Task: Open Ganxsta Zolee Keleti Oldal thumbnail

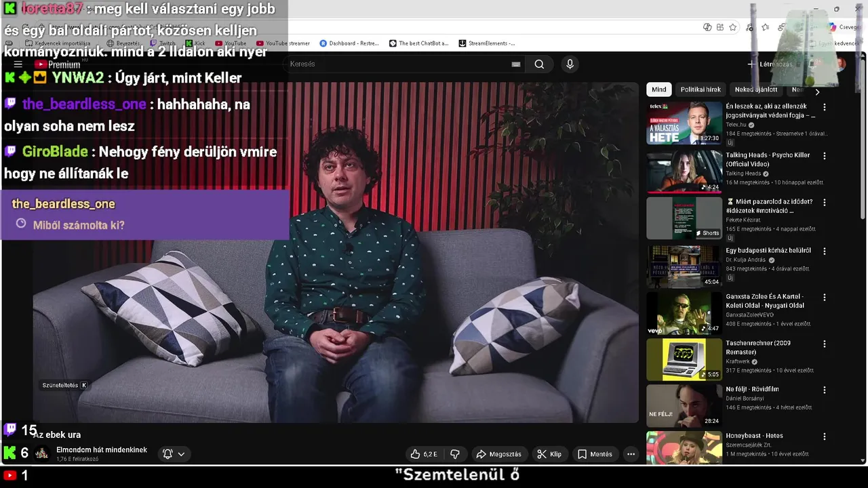Action: click(x=684, y=313)
